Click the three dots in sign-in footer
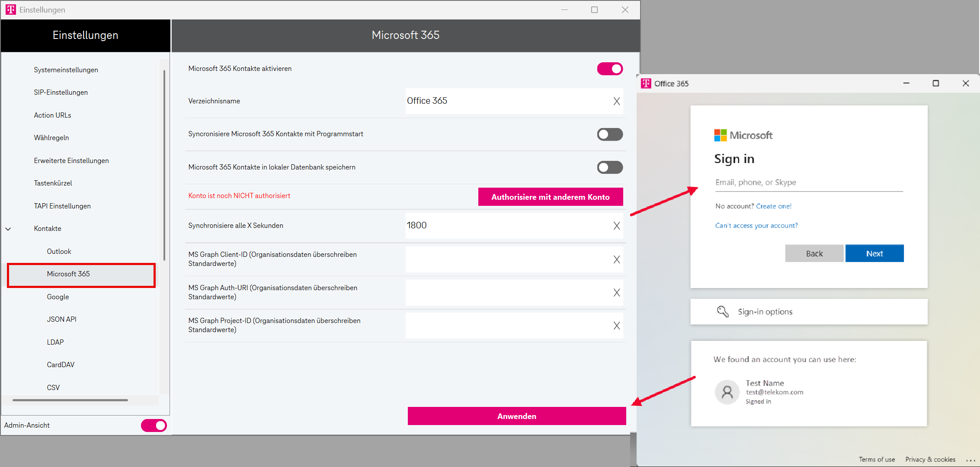This screenshot has width=980, height=467. (970, 460)
